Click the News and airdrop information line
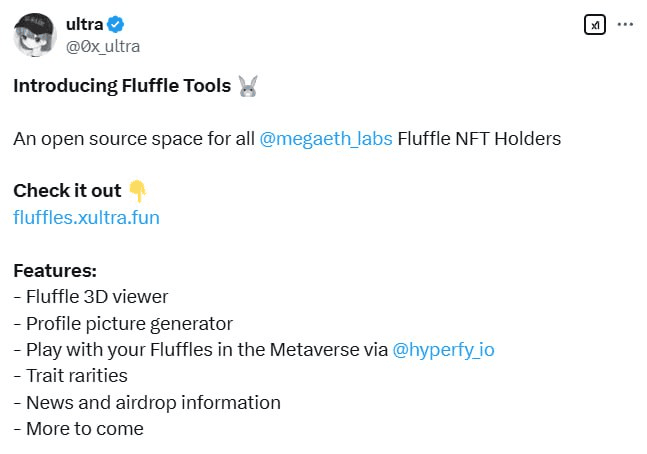The height and width of the screenshot is (454, 647). (147, 403)
